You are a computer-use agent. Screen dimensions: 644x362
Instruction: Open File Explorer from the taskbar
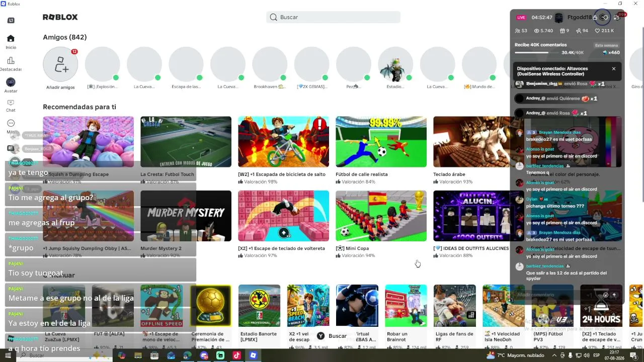pyautogui.click(x=138, y=355)
